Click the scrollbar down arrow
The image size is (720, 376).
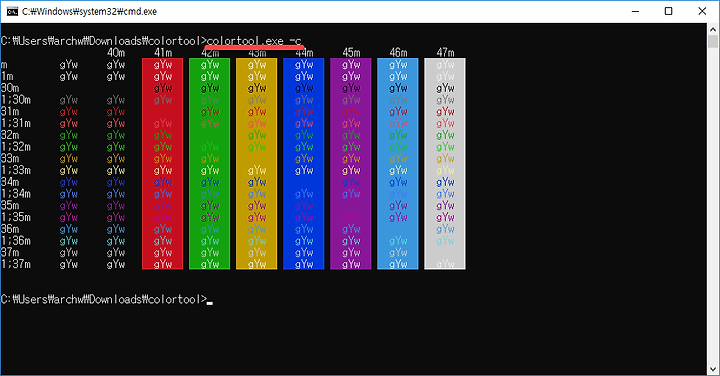pos(713,369)
